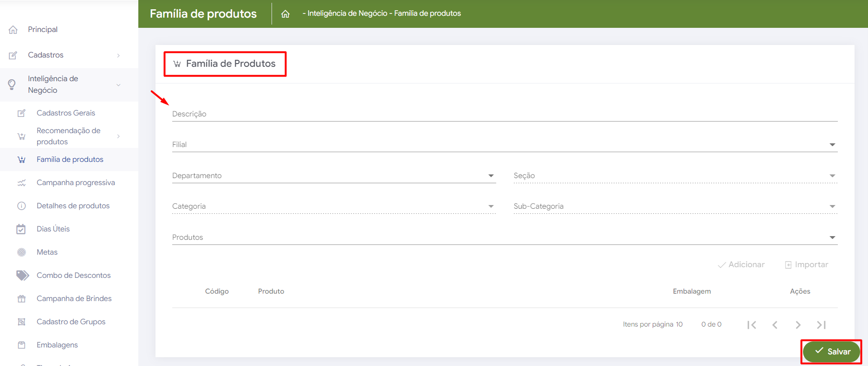Screen dimensions: 868x366
Task: Click the Campanha de Brindes gift icon
Action: (21, 299)
